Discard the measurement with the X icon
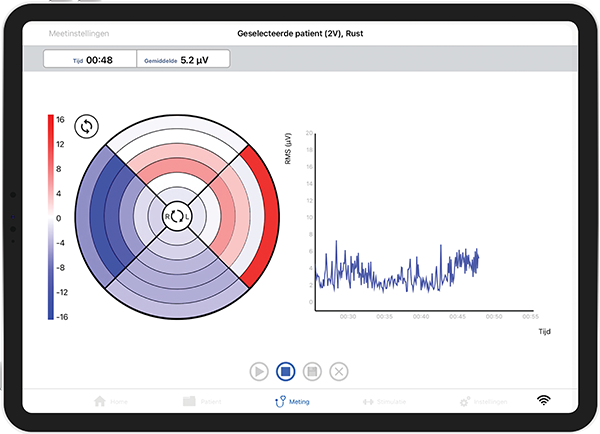Screen dimensions: 600x434 coord(339,372)
